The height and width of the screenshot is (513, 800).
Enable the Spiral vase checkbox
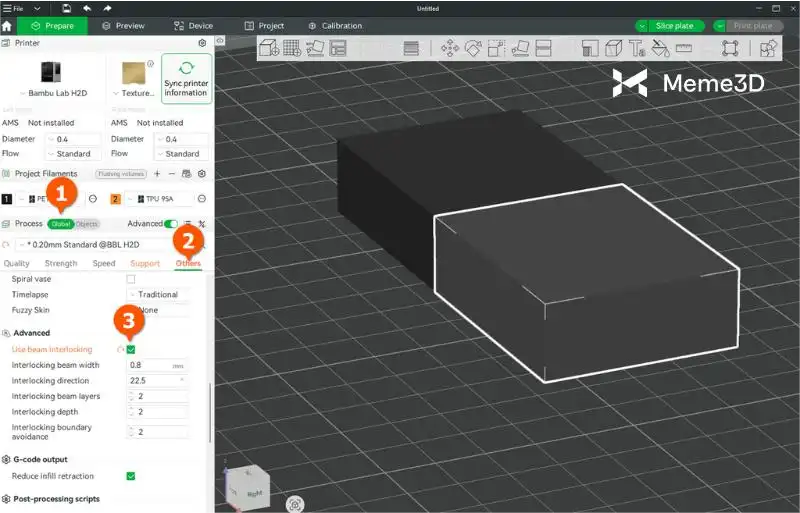(131, 279)
